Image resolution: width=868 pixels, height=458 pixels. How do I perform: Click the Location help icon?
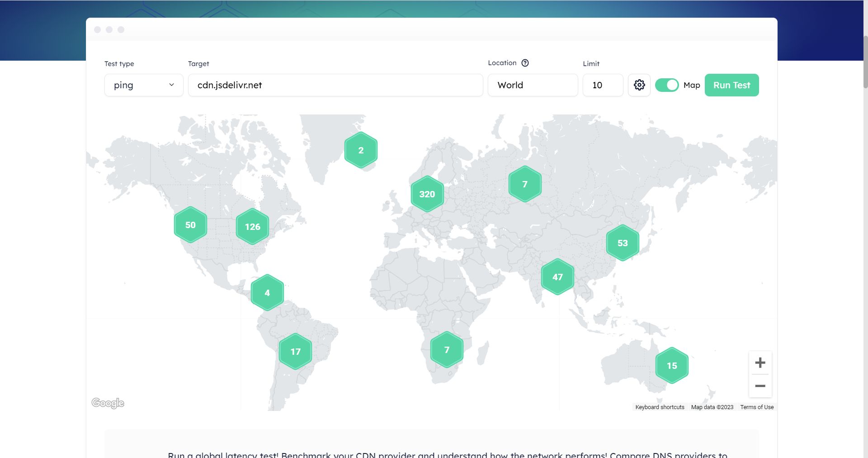(x=525, y=63)
